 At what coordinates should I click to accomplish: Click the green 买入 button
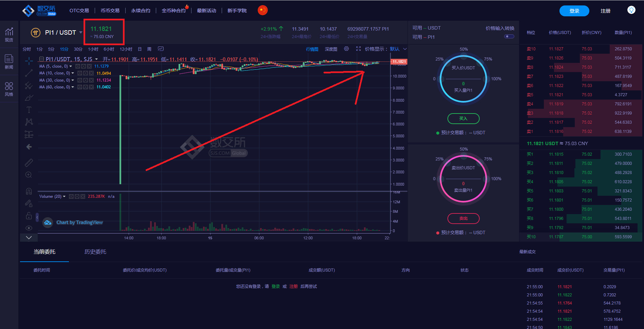tap(463, 119)
